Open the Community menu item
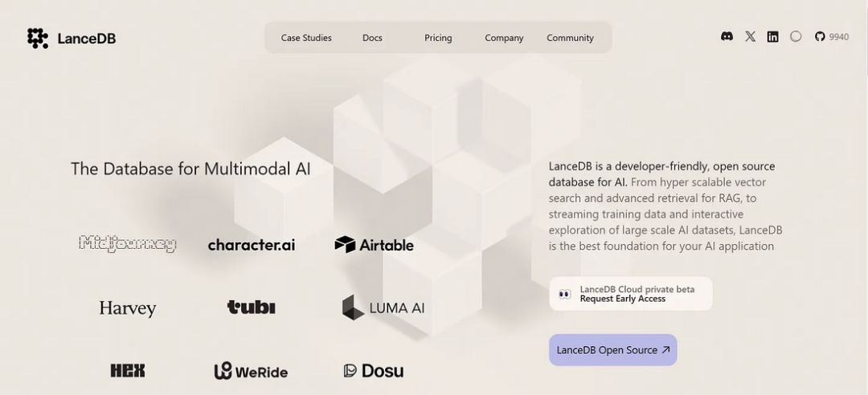This screenshot has width=868, height=395. click(x=570, y=38)
